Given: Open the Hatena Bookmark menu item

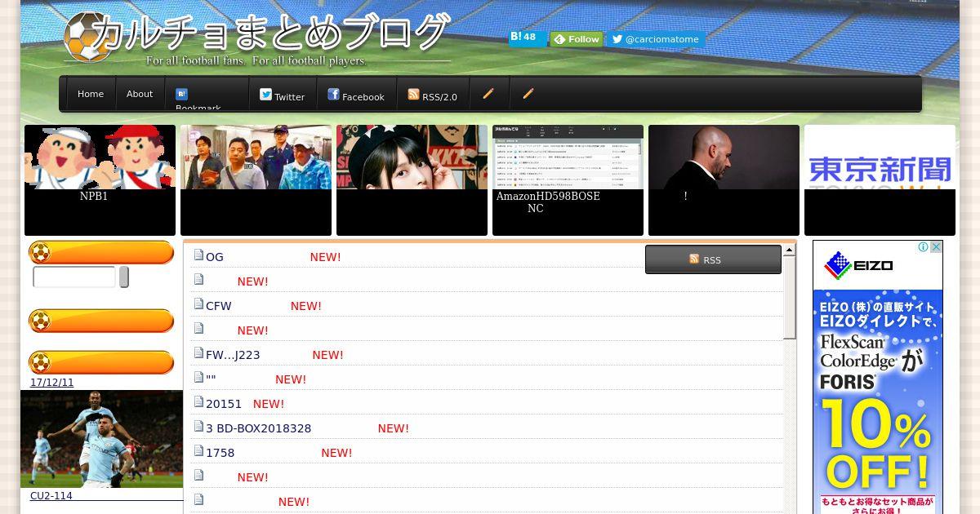Looking at the screenshot, I should (207, 94).
